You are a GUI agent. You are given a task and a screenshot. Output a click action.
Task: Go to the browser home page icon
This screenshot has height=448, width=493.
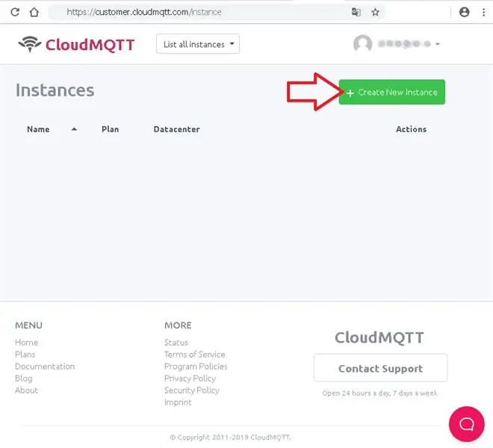pos(34,12)
